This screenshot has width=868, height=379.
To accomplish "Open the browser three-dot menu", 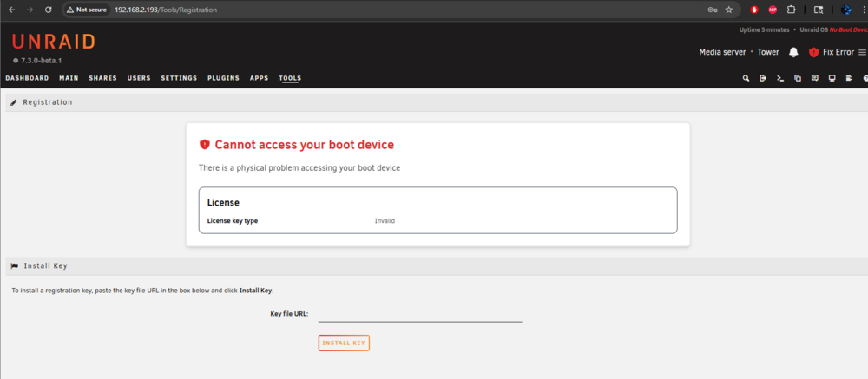I will (864, 10).
